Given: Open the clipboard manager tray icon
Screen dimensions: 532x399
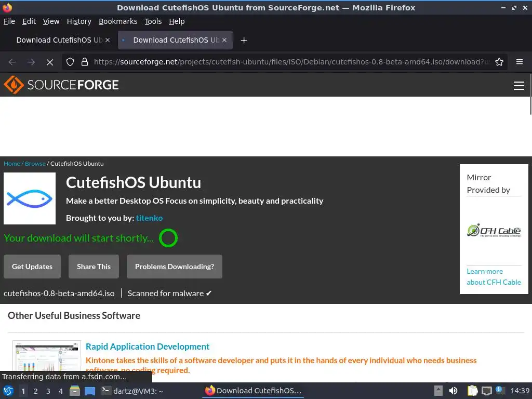Looking at the screenshot, I should click(472, 391).
